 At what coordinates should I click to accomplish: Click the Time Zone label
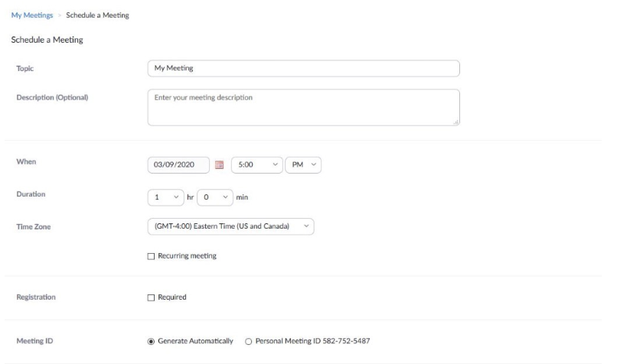pyautogui.click(x=34, y=227)
